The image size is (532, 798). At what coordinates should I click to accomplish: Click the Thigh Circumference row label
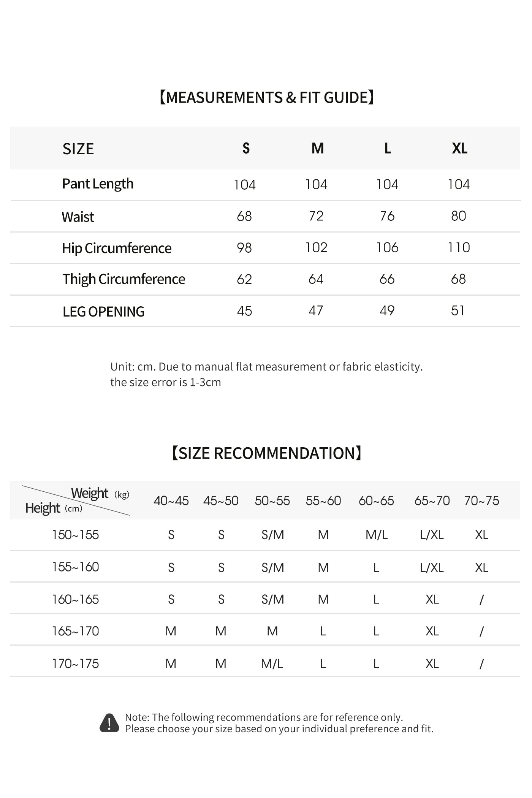point(123,279)
